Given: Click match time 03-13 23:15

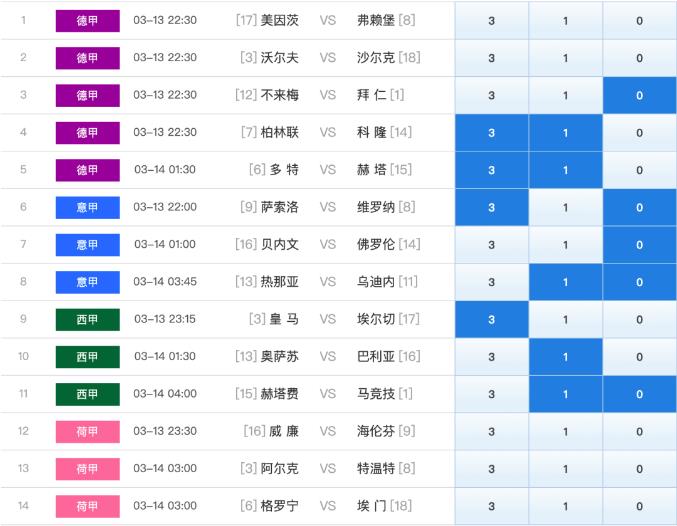Looking at the screenshot, I should [x=165, y=319].
